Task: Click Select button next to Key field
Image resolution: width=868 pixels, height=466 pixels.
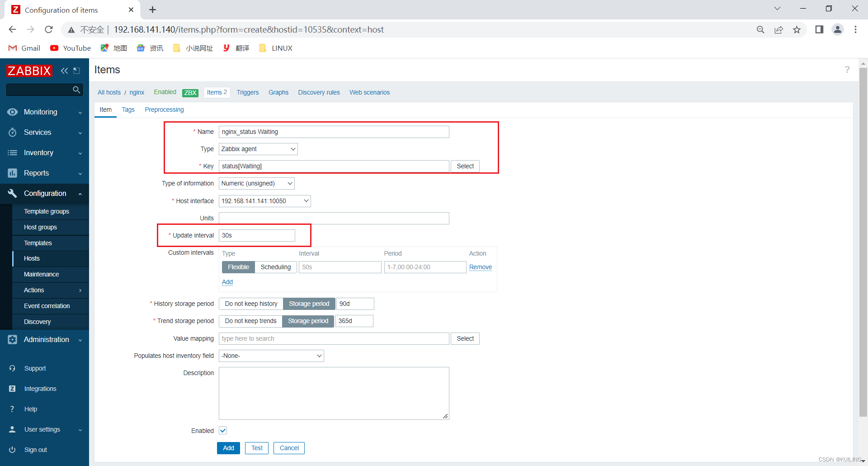Action: 465,166
